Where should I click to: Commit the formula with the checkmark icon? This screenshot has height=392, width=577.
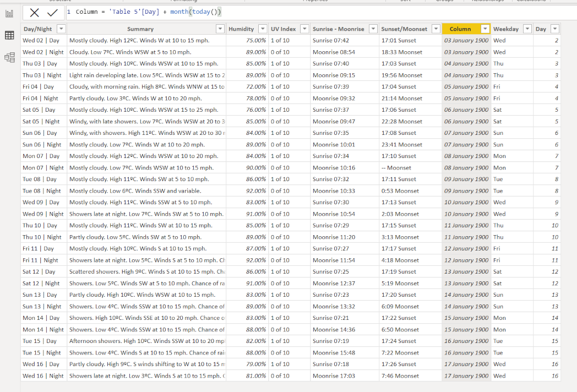pos(53,13)
